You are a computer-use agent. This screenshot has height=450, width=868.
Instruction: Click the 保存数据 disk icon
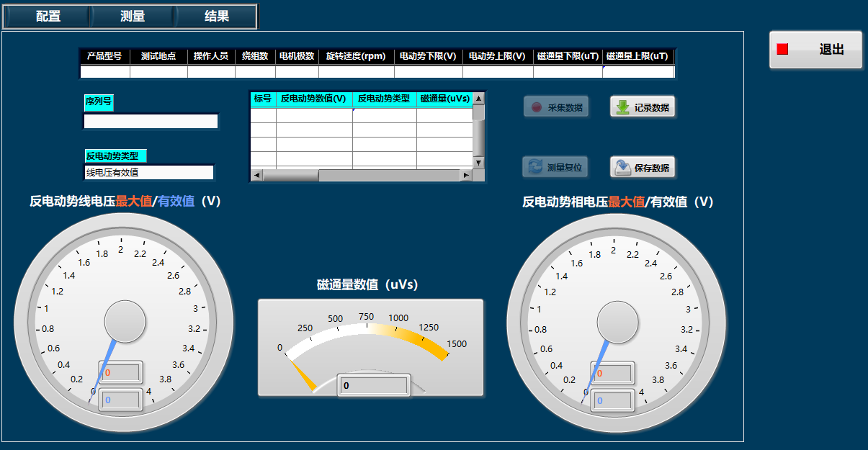click(621, 168)
